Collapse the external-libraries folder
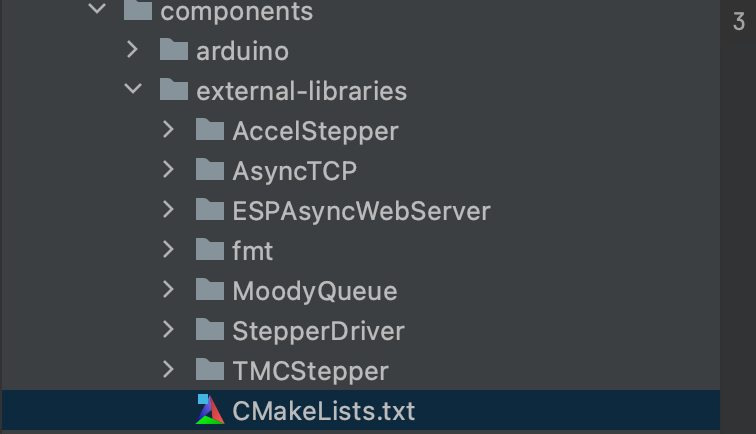The image size is (756, 434). pos(133,89)
